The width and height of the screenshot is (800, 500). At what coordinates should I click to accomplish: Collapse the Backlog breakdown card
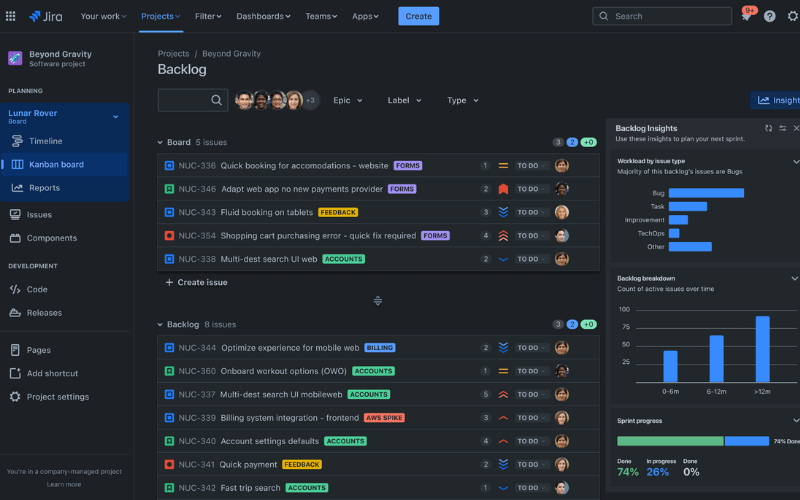click(x=794, y=278)
